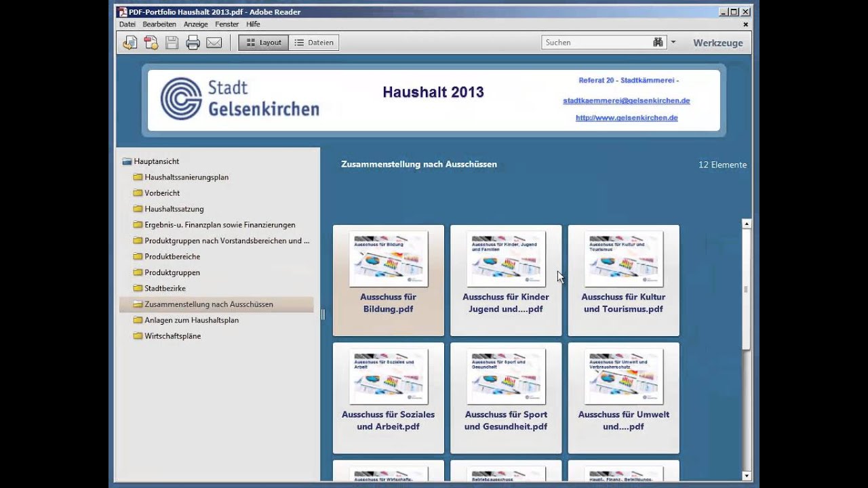868x488 pixels.
Task: Open the Produktbereiche folder
Action: click(172, 256)
